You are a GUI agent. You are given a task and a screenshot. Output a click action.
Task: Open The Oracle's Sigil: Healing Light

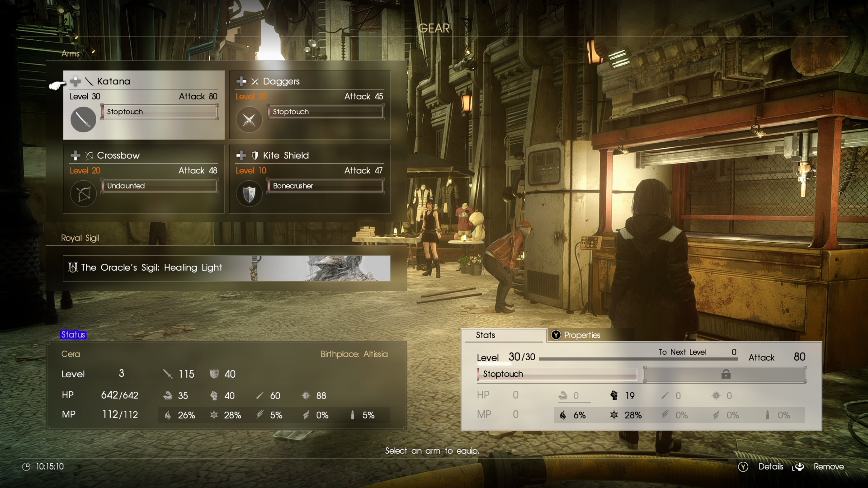[226, 268]
